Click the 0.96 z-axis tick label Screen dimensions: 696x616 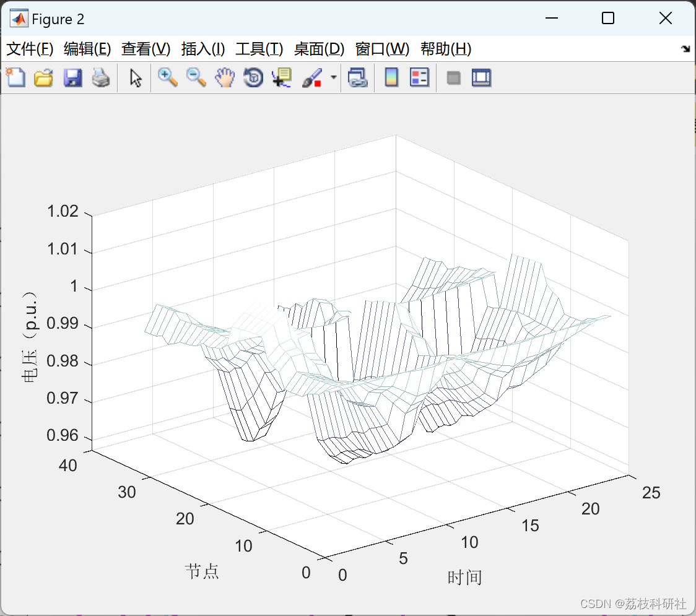pos(63,435)
